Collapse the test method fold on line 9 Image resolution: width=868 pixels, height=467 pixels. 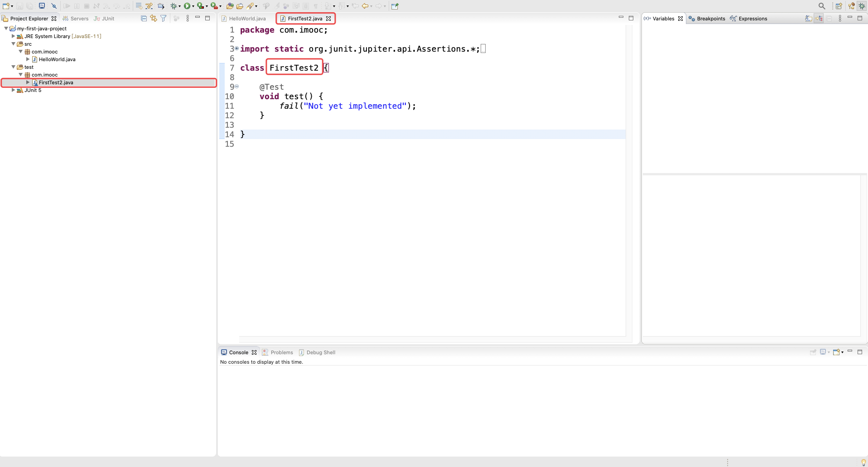pyautogui.click(x=236, y=87)
